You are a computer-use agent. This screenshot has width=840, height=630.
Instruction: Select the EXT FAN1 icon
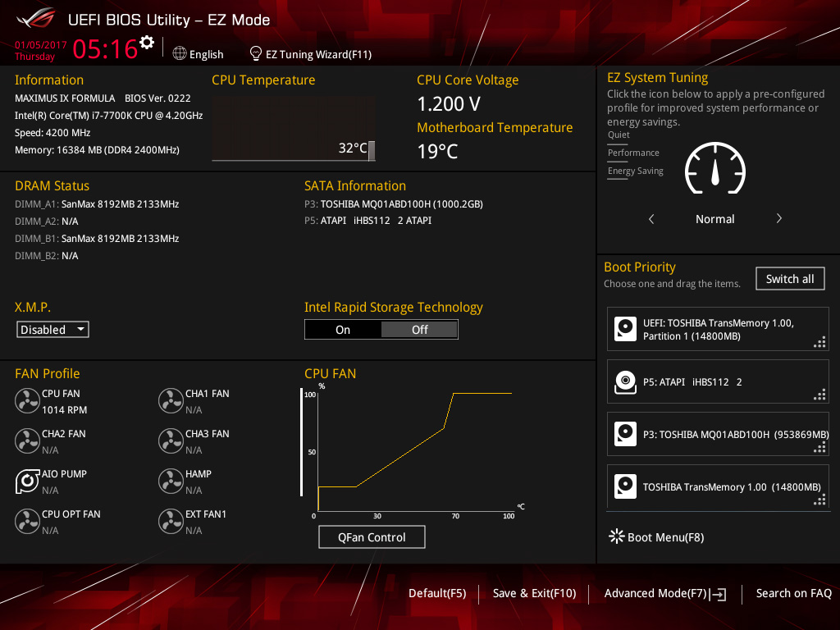tap(171, 521)
